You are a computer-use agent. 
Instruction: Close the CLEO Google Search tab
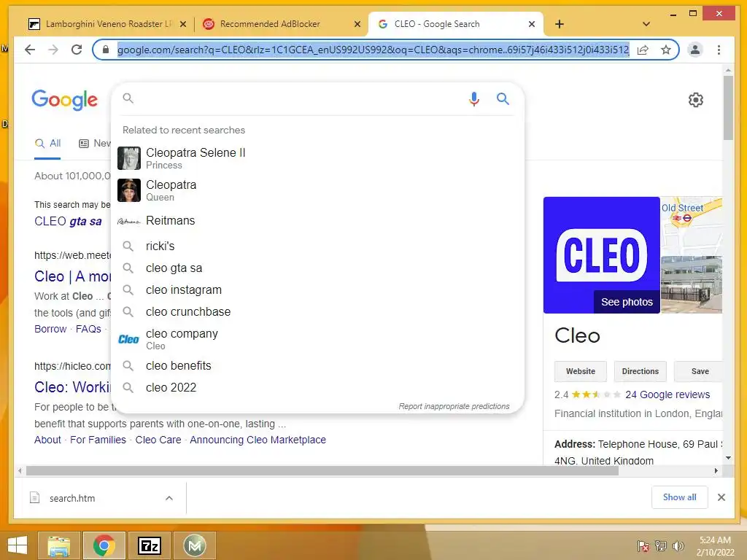(x=532, y=24)
